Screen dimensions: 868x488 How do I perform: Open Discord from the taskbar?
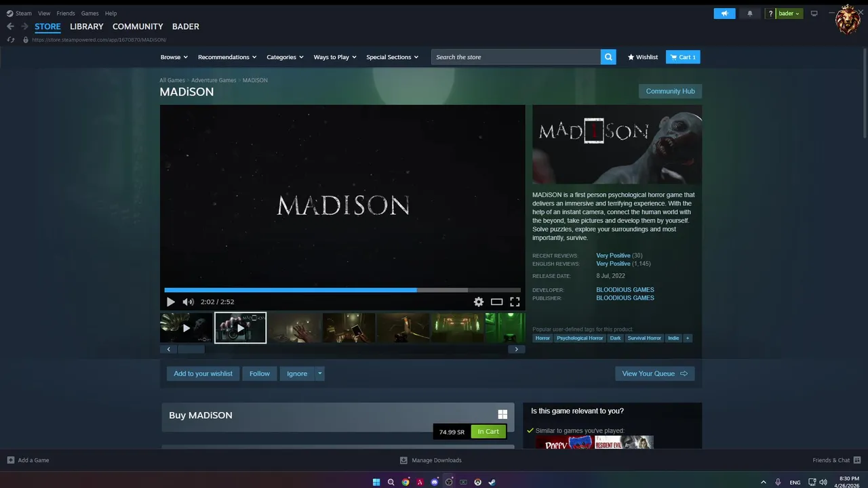click(435, 483)
